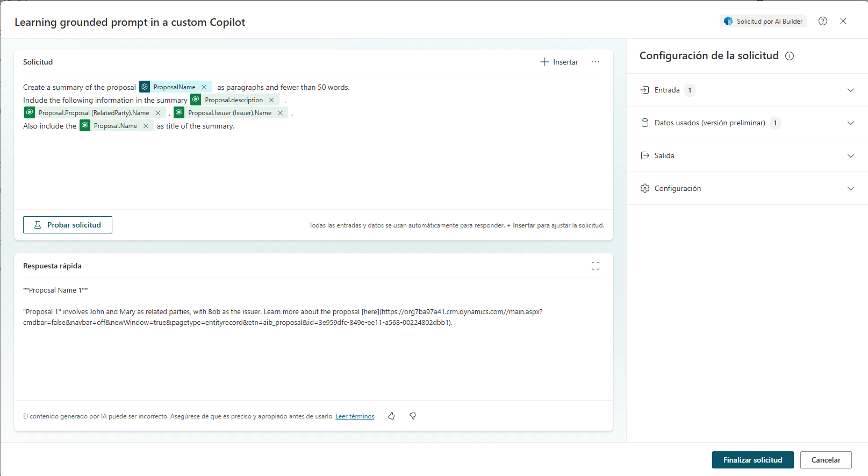Expand the Entrada section

click(747, 90)
